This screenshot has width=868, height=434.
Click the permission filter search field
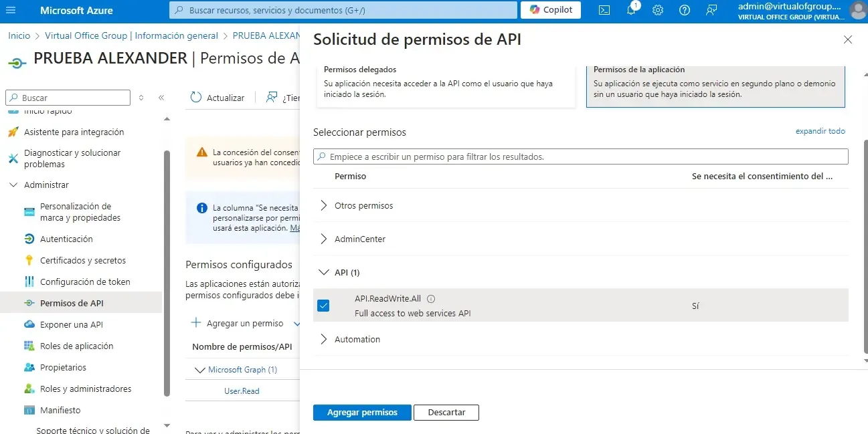[580, 156]
